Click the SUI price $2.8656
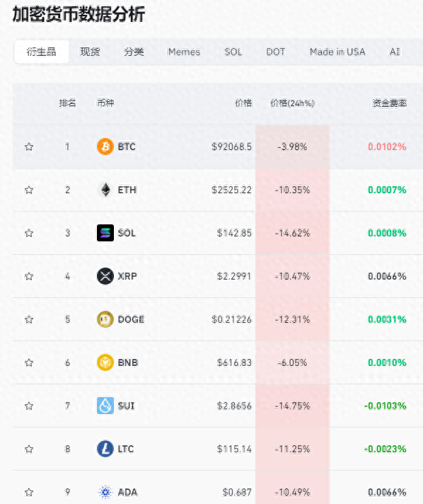Viewport: 423px width, 504px height. tap(234, 406)
